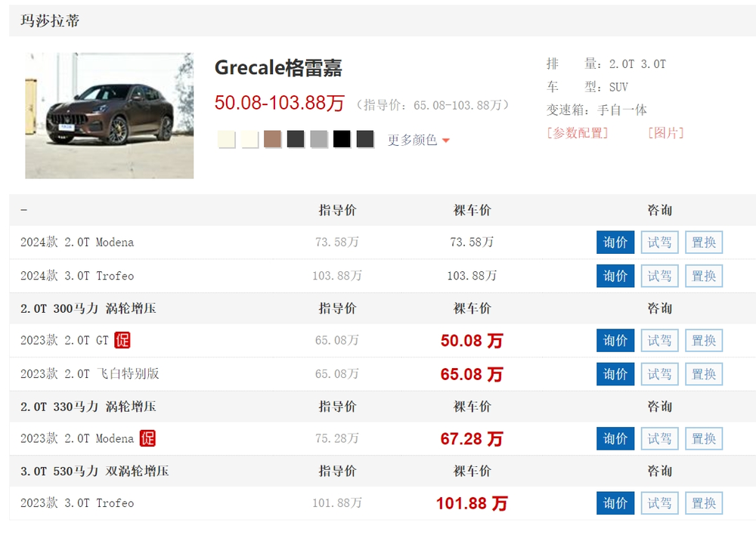
Task: Select the black color swatch
Action: pyautogui.click(x=342, y=139)
